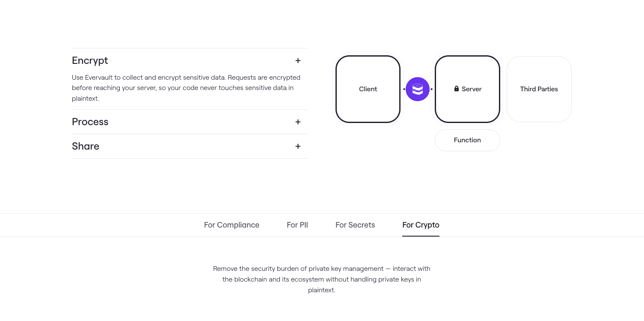Viewport: 644px width, 321px height.
Task: Click the purple Evervault logo icon
Action: click(x=418, y=89)
